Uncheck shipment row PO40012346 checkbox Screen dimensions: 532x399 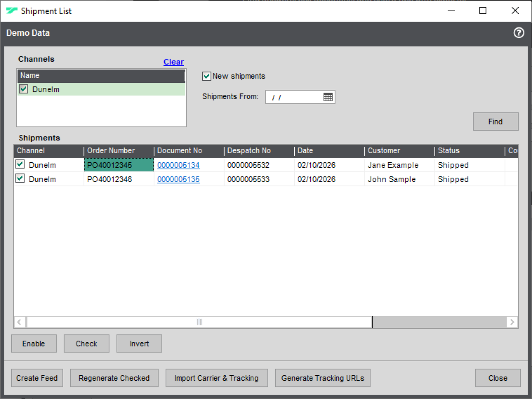click(20, 178)
